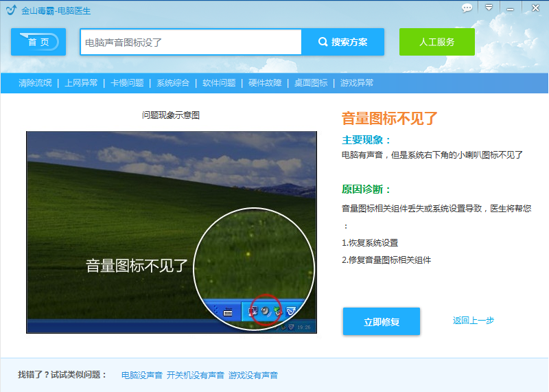The height and width of the screenshot is (392, 549).
Task: Open the title bar dropdown menu arrow
Action: [x=489, y=8]
